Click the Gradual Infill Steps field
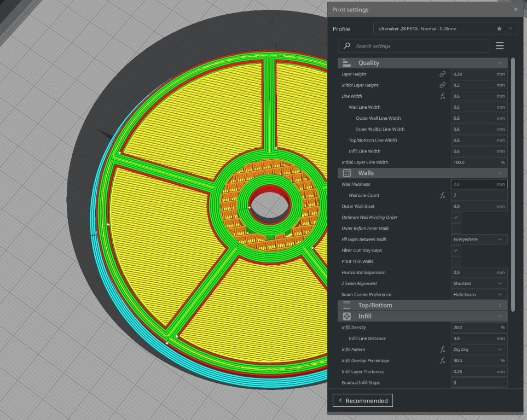The height and width of the screenshot is (420, 527). 479,382
